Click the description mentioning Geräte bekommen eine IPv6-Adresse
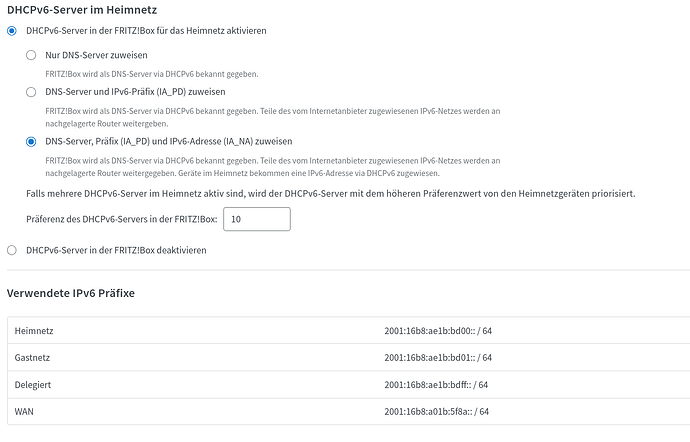The height and width of the screenshot is (442, 690). pos(270,167)
